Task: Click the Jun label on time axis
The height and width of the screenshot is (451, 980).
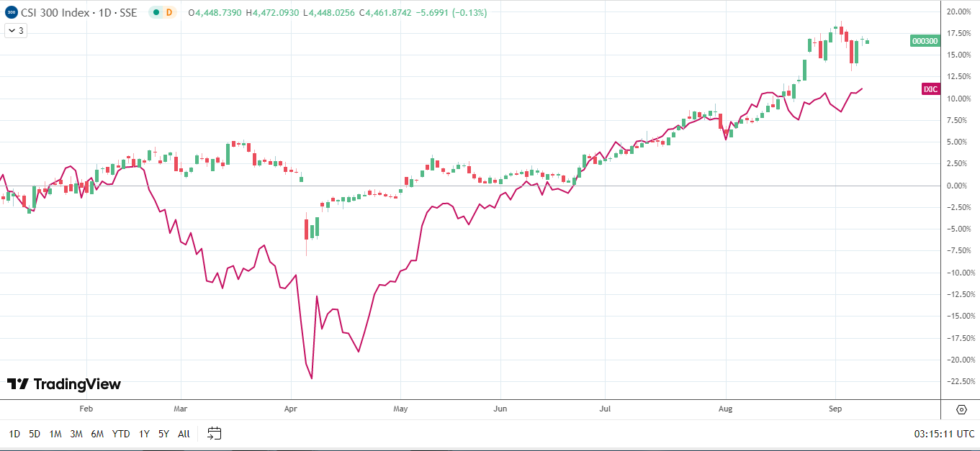Action: tap(500, 409)
